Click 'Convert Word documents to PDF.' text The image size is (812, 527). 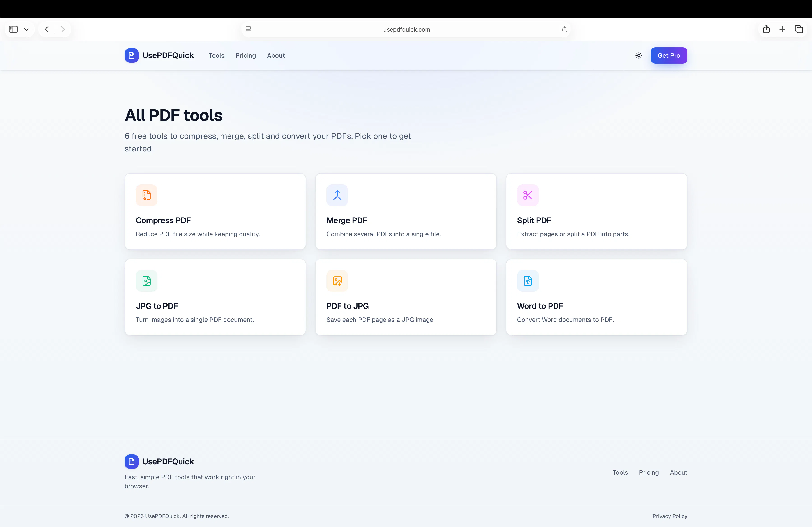(x=565, y=319)
